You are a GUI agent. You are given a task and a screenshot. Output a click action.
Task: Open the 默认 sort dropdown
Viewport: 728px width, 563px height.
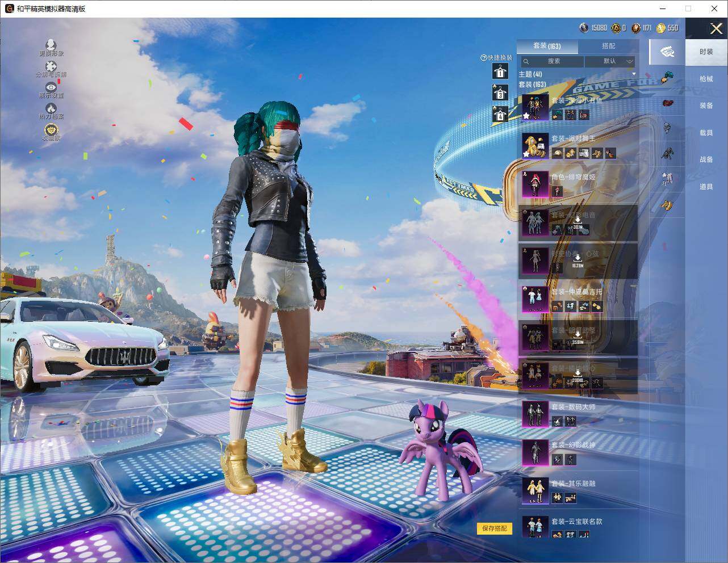click(x=610, y=61)
